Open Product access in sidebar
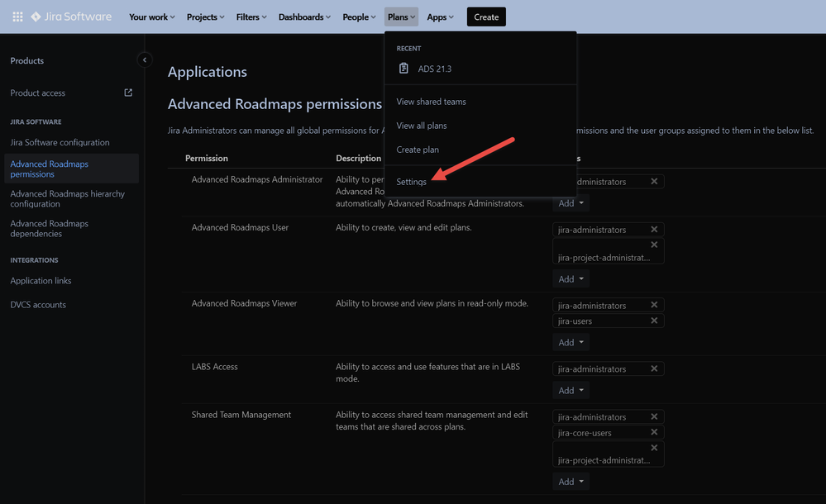This screenshot has width=826, height=504. pyautogui.click(x=38, y=93)
